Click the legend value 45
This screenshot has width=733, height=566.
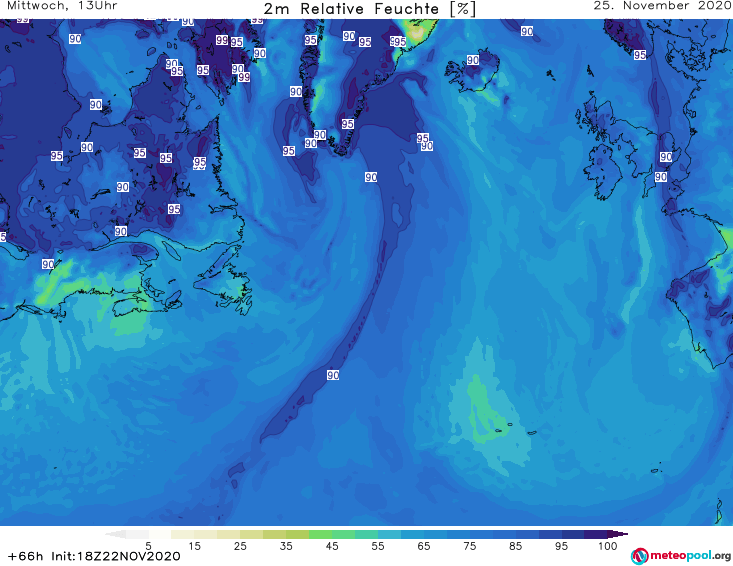(332, 546)
